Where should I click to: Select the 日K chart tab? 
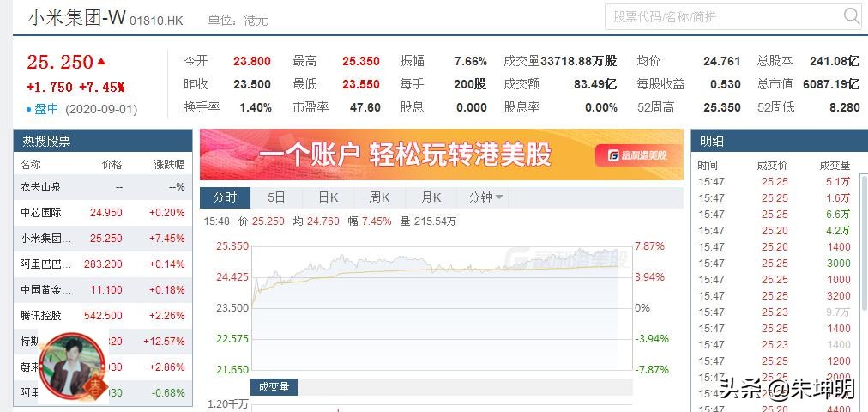point(328,197)
